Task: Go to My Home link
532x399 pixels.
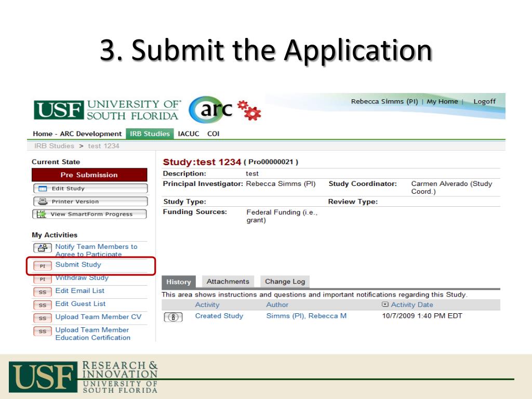Action: pos(442,101)
